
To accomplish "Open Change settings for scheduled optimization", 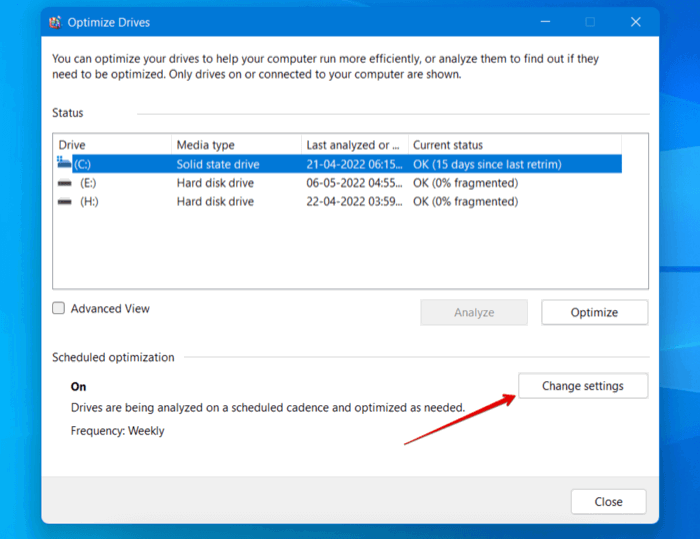I will point(583,385).
